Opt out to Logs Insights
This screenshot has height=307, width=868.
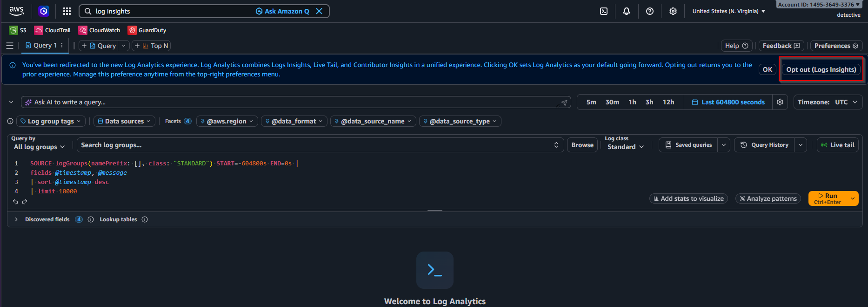pyautogui.click(x=821, y=69)
